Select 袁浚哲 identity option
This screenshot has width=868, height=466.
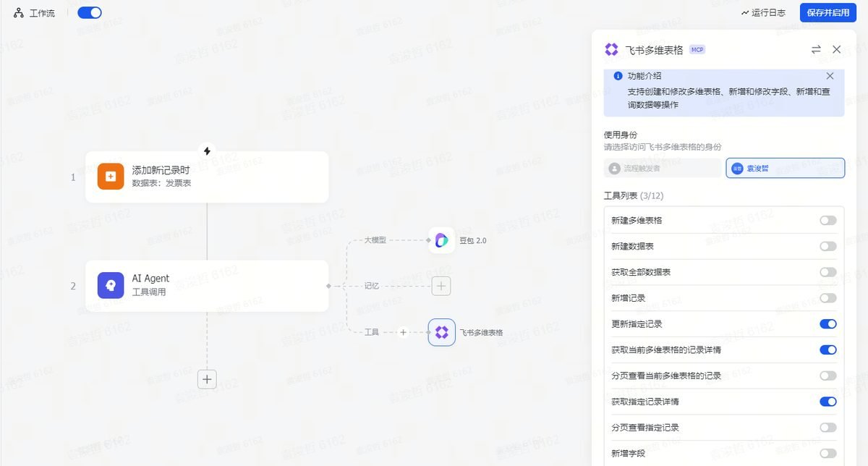tap(786, 168)
